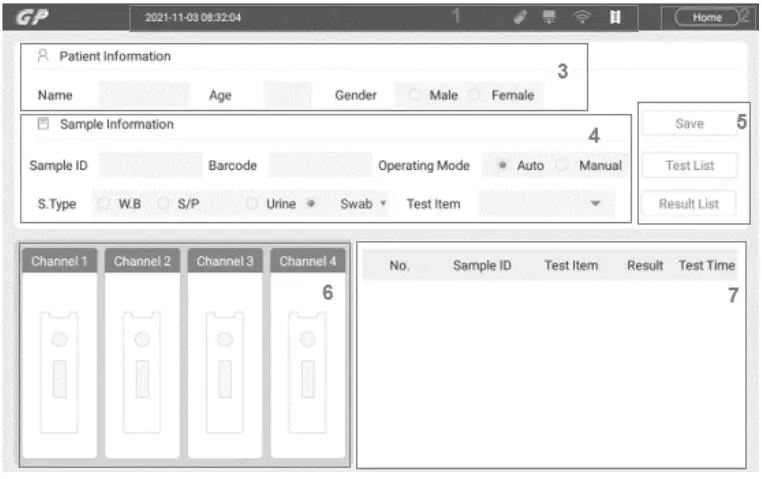The height and width of the screenshot is (479, 762).
Task: Select the Channel 1 test cassette
Action: click(59, 372)
